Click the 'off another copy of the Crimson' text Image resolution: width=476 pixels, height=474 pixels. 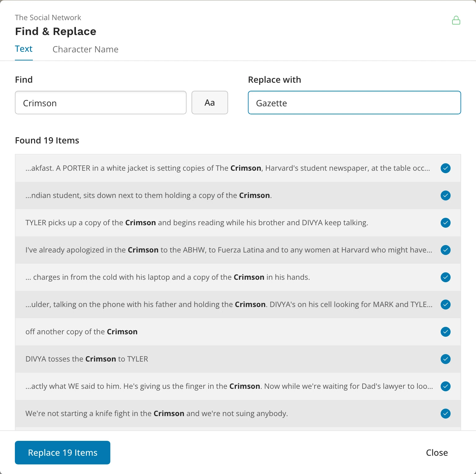pyautogui.click(x=82, y=332)
